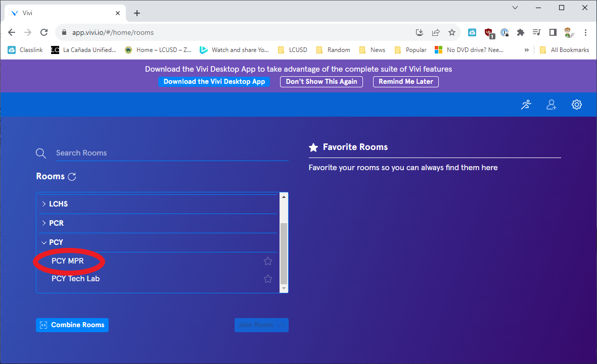The height and width of the screenshot is (364, 597).
Task: Click the rooms list scroll up arrow
Action: pos(284,197)
